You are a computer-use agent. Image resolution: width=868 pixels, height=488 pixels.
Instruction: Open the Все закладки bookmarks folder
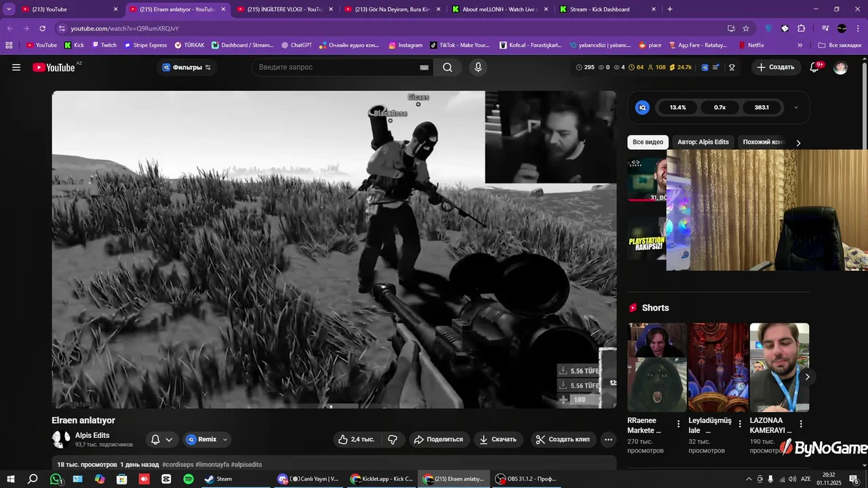point(840,45)
